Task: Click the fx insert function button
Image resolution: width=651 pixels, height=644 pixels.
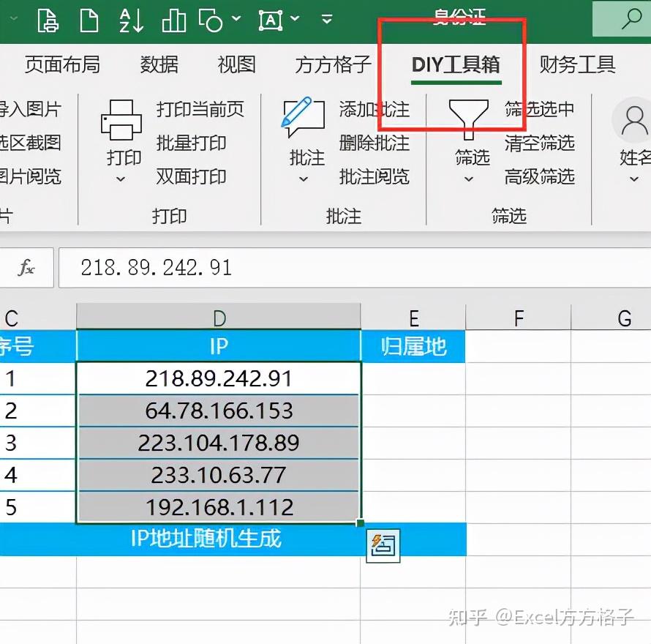Action: coord(26,268)
